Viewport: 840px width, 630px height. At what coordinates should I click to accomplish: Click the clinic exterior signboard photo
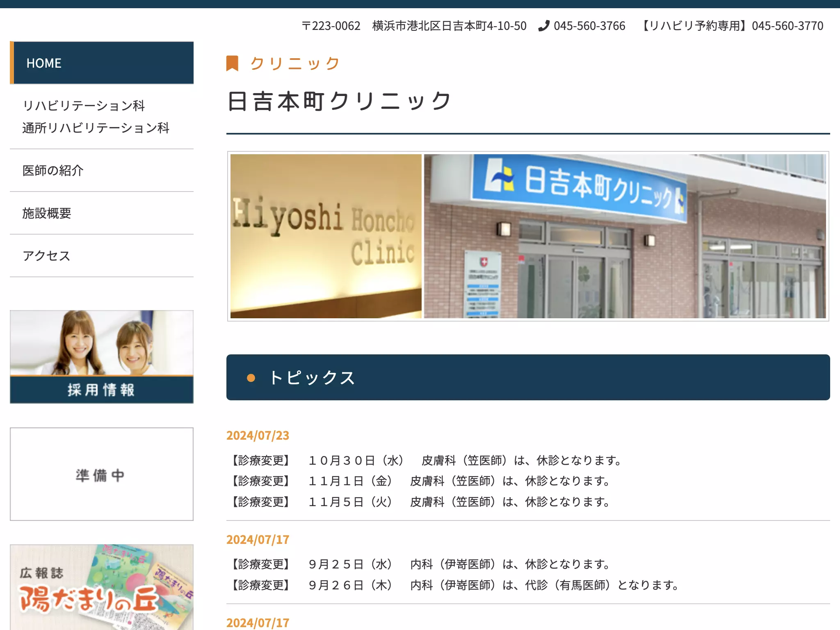pyautogui.click(x=625, y=236)
